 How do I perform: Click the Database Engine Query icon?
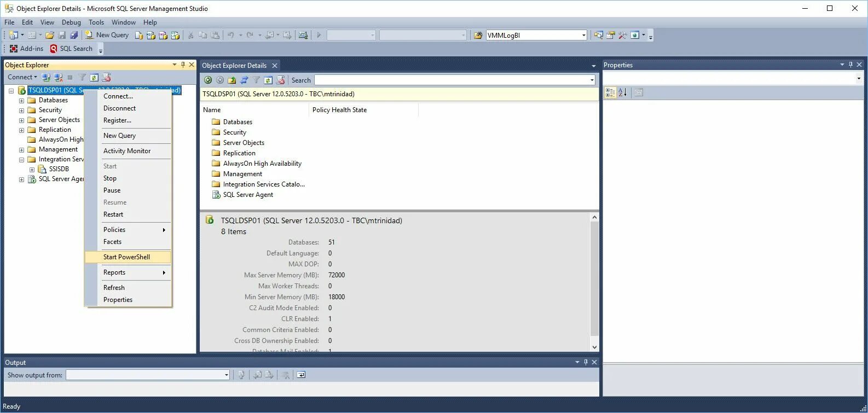pyautogui.click(x=139, y=35)
